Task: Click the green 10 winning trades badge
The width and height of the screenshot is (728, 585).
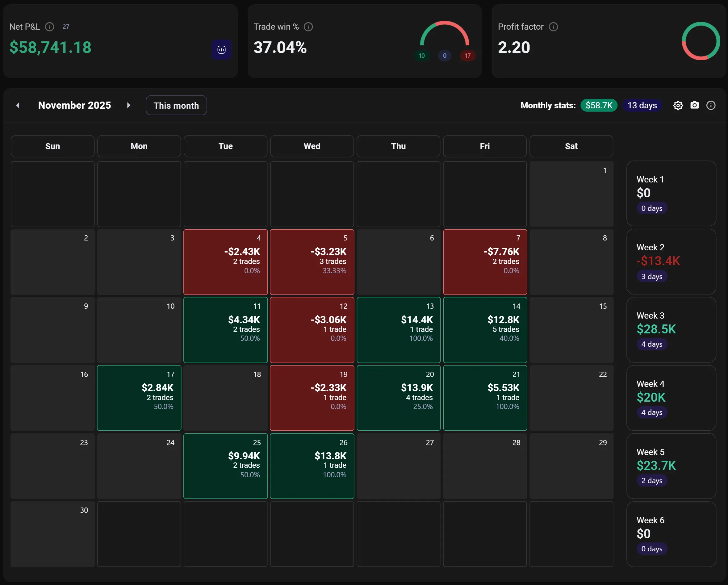Action: point(421,56)
